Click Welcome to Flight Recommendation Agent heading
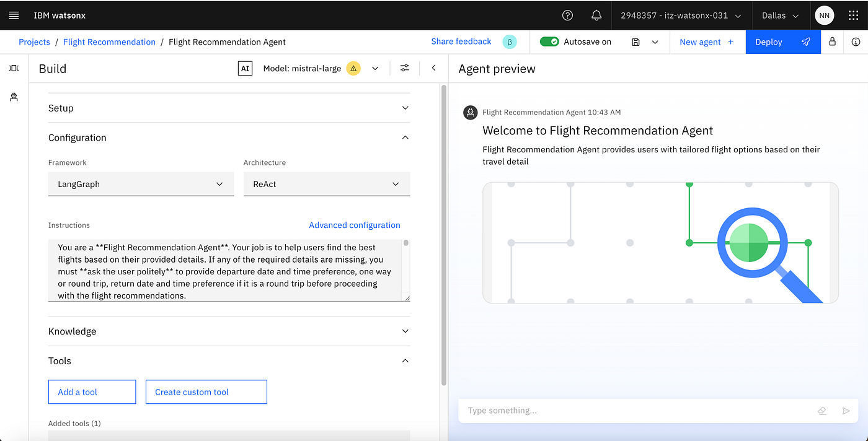868x441 pixels. click(x=598, y=131)
